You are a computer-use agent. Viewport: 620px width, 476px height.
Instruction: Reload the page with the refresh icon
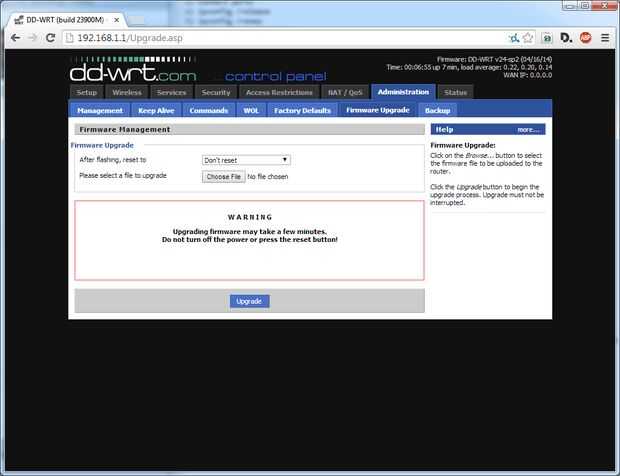click(x=50, y=38)
